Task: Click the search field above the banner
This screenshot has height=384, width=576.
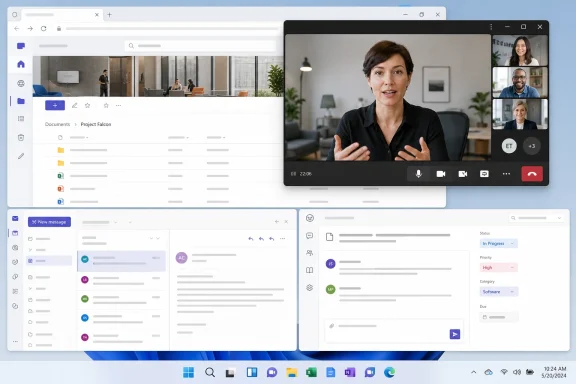Action: (200, 46)
